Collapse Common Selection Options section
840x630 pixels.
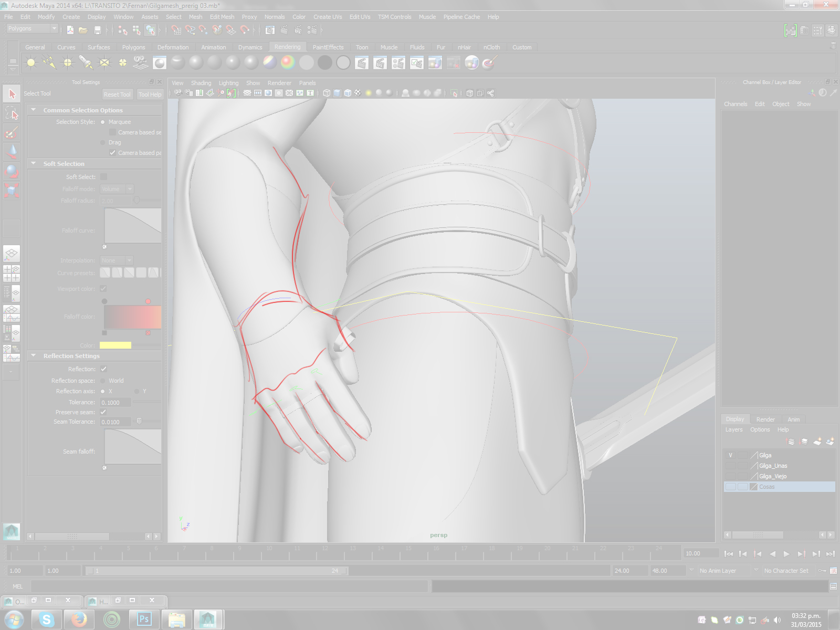tap(34, 110)
